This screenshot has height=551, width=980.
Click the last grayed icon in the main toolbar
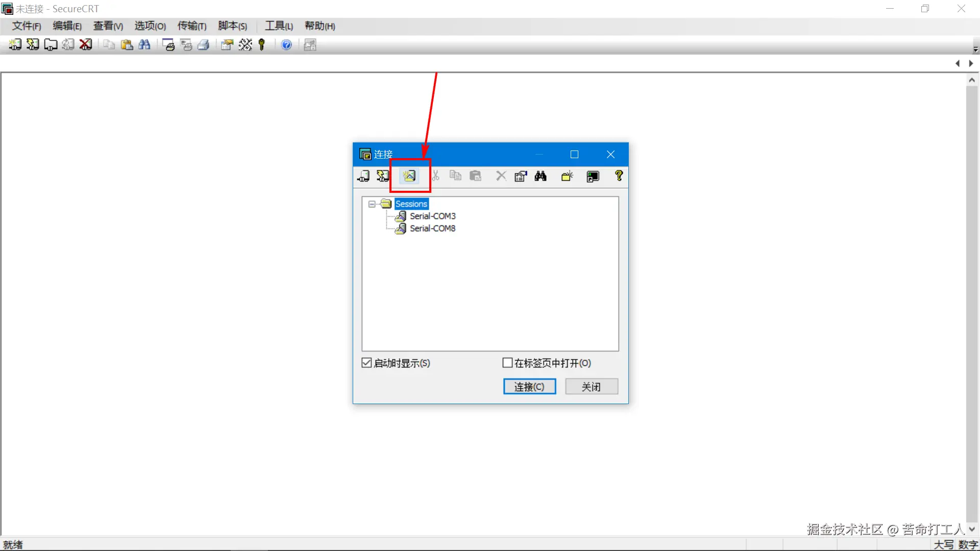coord(310,45)
